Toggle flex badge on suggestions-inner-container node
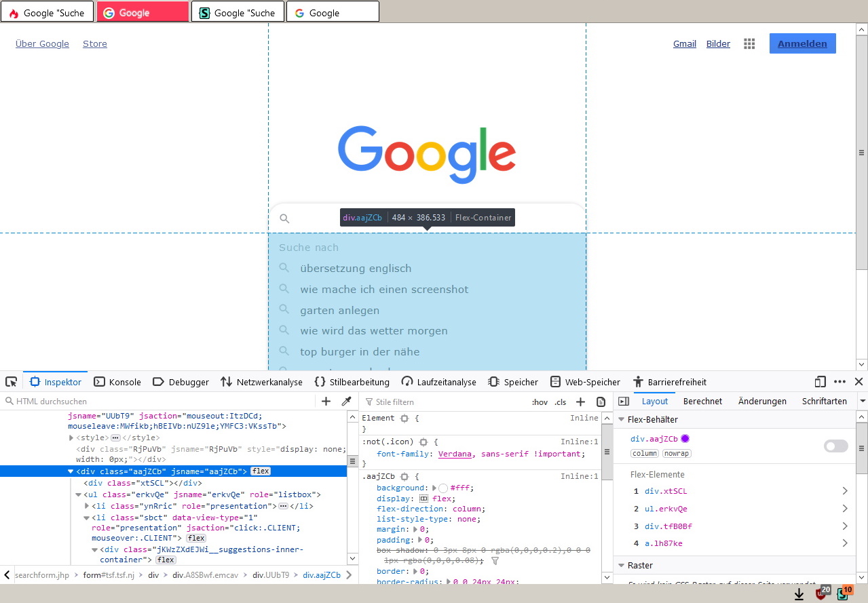Screen dimensions: 868x603 click(x=166, y=560)
